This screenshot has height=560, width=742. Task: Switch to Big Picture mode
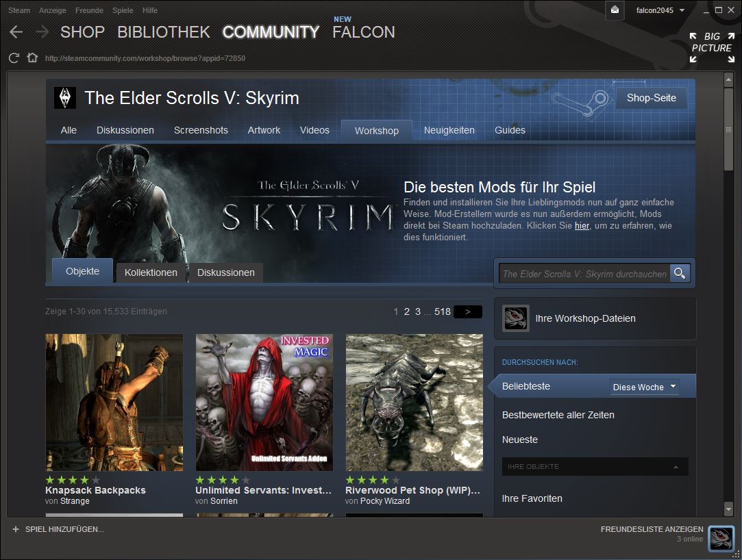coord(712,48)
